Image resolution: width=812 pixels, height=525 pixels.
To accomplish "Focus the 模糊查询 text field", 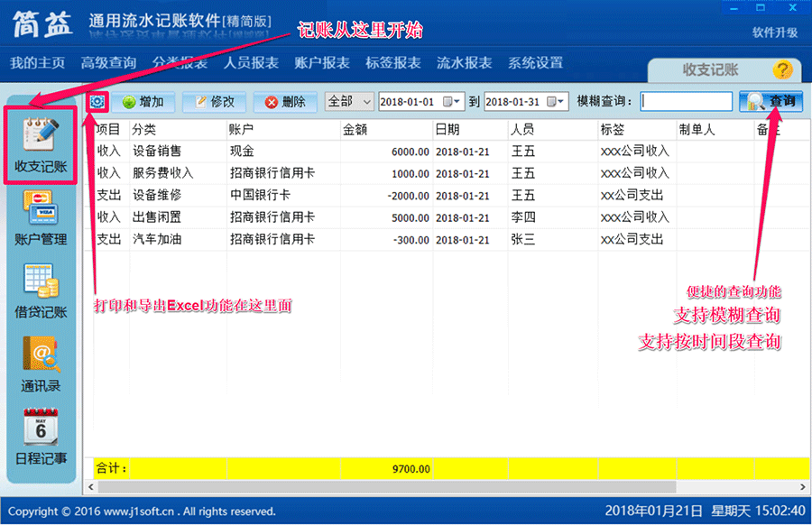I will point(687,101).
